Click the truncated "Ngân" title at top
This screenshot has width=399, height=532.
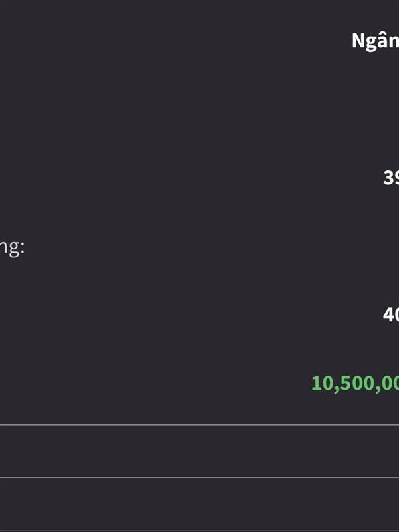[376, 41]
